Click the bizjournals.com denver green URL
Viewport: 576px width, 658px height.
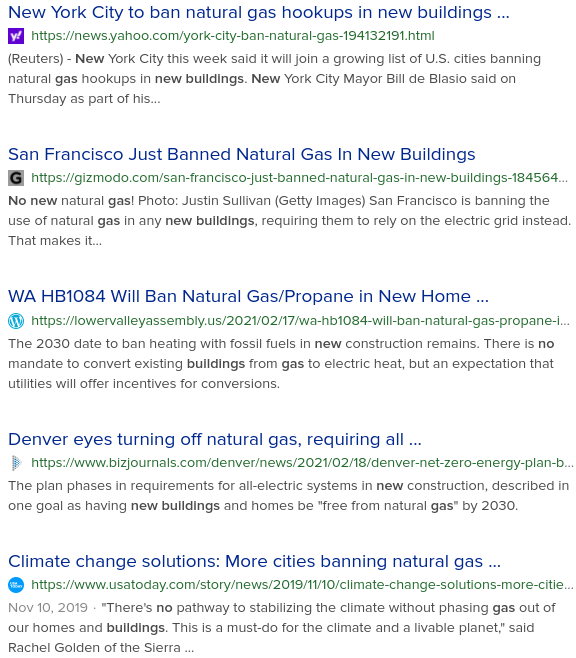302,463
